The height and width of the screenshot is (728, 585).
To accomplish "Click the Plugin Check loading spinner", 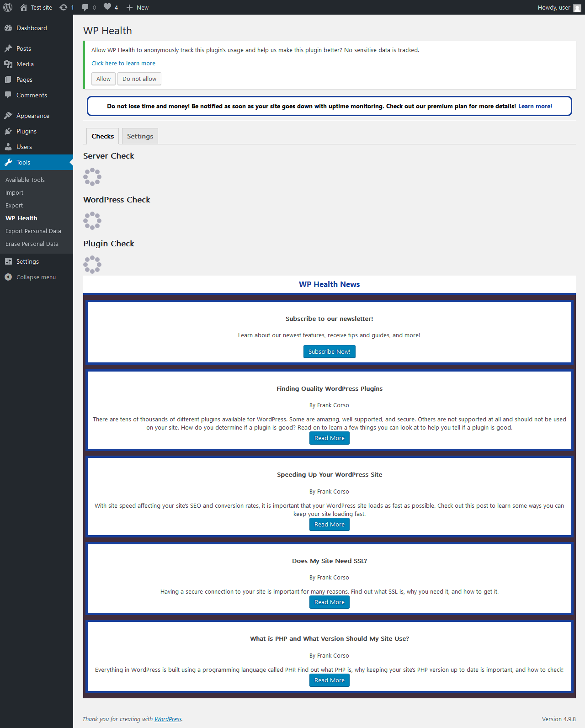I will (92, 265).
